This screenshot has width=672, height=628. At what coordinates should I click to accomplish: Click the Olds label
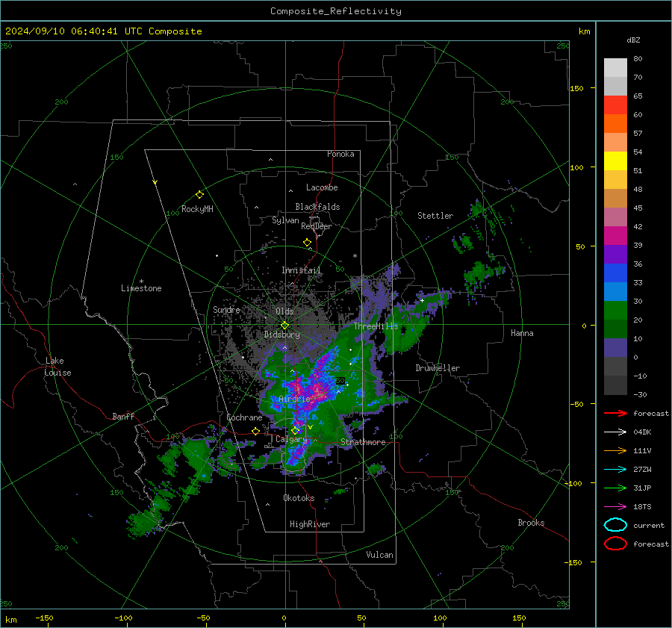click(x=284, y=311)
